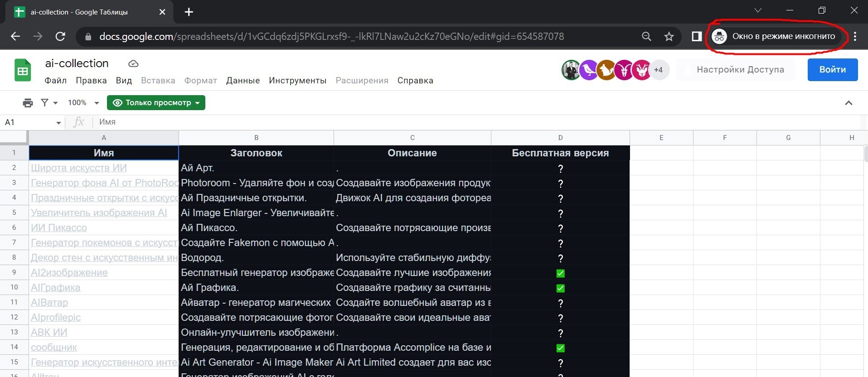Image resolution: width=868 pixels, height=377 pixels.
Task: Open the Chrome side panel icon
Action: (697, 37)
